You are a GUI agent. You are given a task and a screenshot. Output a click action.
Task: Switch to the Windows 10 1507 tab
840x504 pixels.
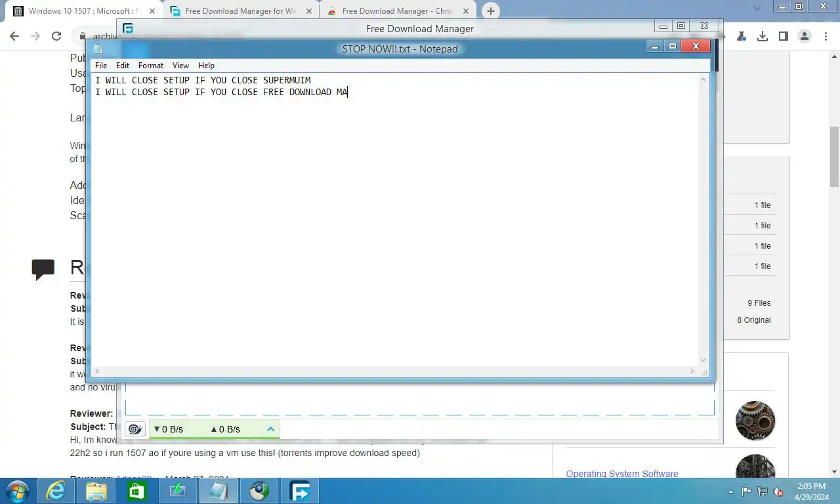tap(84, 11)
